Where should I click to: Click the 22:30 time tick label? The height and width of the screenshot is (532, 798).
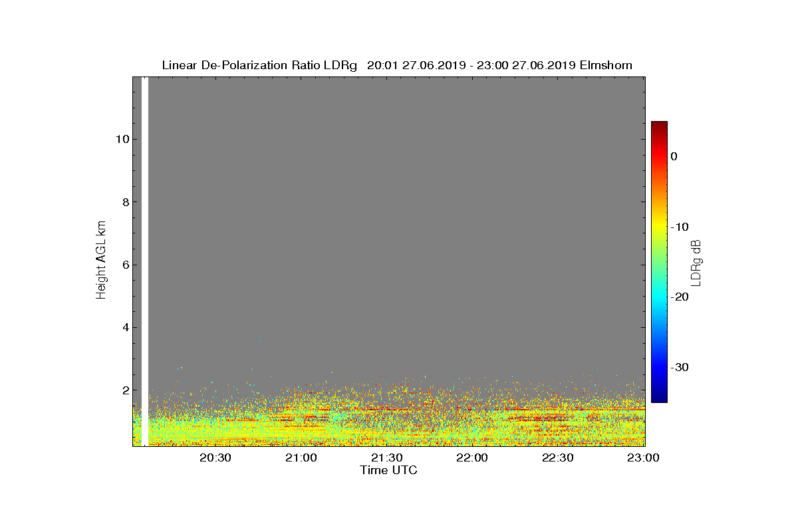point(559,458)
